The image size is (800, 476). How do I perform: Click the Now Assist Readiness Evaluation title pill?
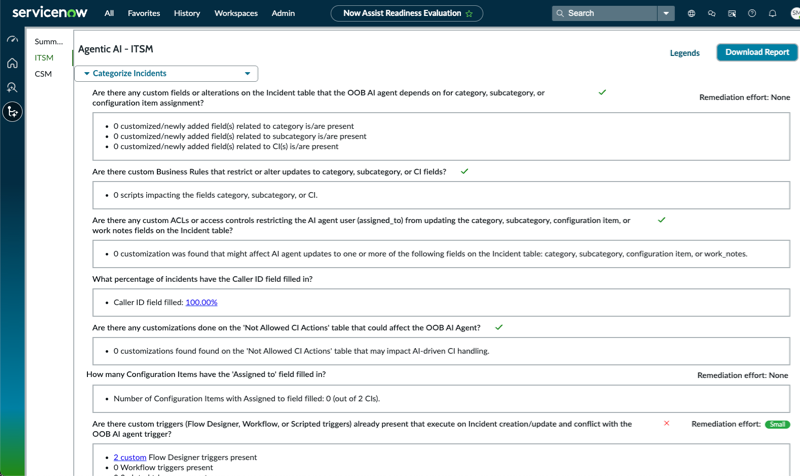(x=407, y=13)
